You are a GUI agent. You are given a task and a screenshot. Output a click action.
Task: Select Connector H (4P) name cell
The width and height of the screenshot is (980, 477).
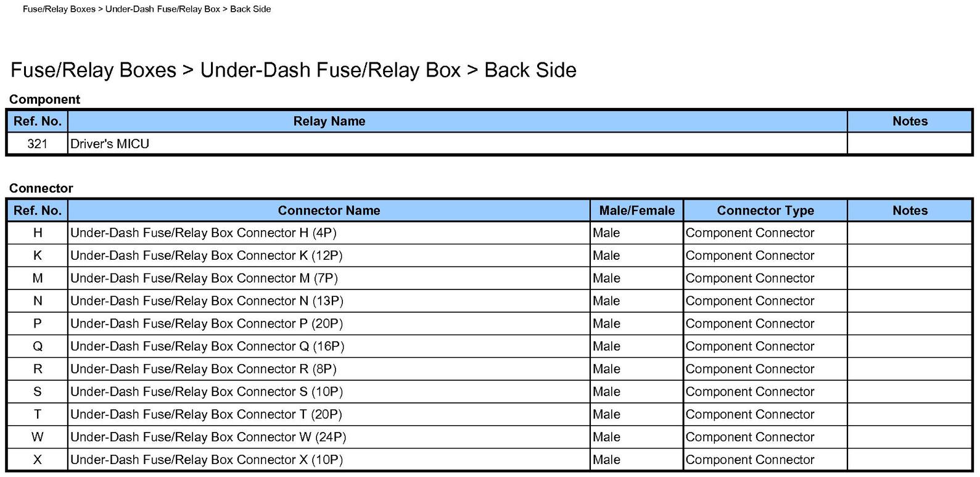pos(204,233)
